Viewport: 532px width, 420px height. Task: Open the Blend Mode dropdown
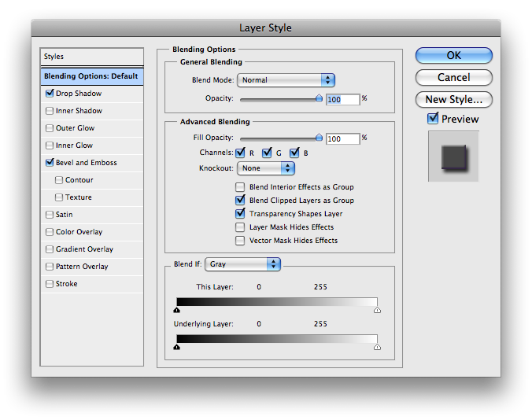[x=286, y=80]
